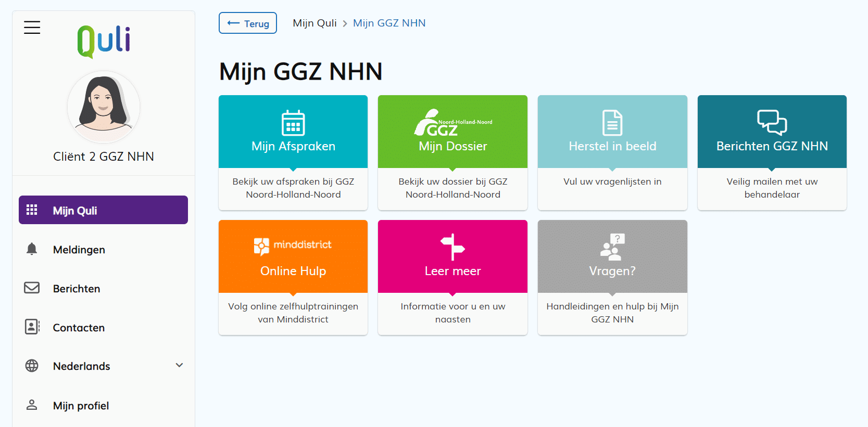Viewport: 868px width, 427px height.
Task: Go to Mijn Quli breadcrumb
Action: [315, 23]
